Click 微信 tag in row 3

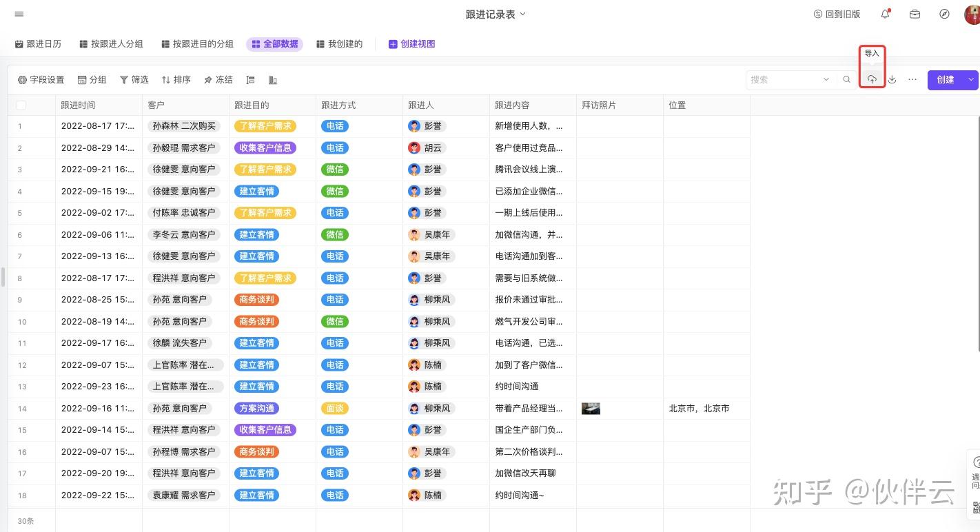coord(335,170)
